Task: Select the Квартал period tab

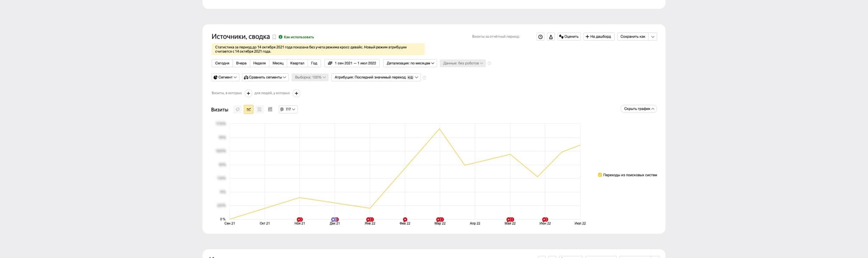Action: [x=297, y=63]
